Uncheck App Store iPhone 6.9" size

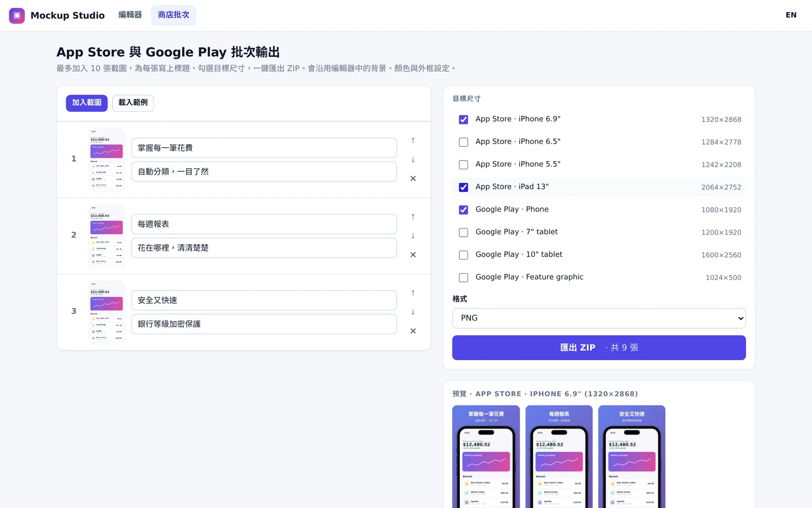[463, 119]
